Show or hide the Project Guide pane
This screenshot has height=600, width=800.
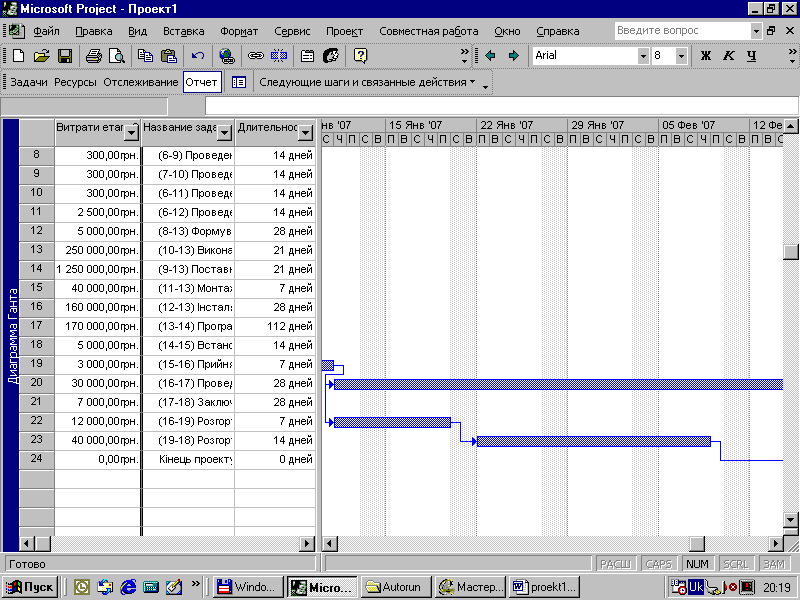tap(238, 82)
